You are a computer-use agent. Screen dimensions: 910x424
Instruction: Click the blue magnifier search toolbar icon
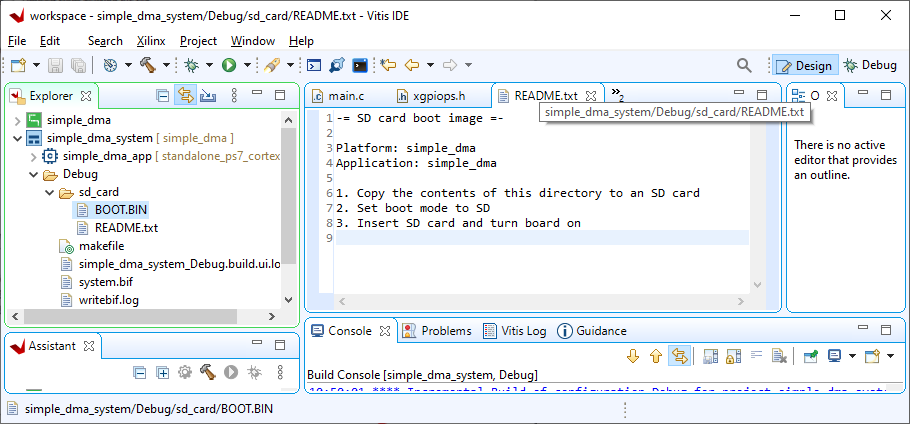tap(337, 66)
